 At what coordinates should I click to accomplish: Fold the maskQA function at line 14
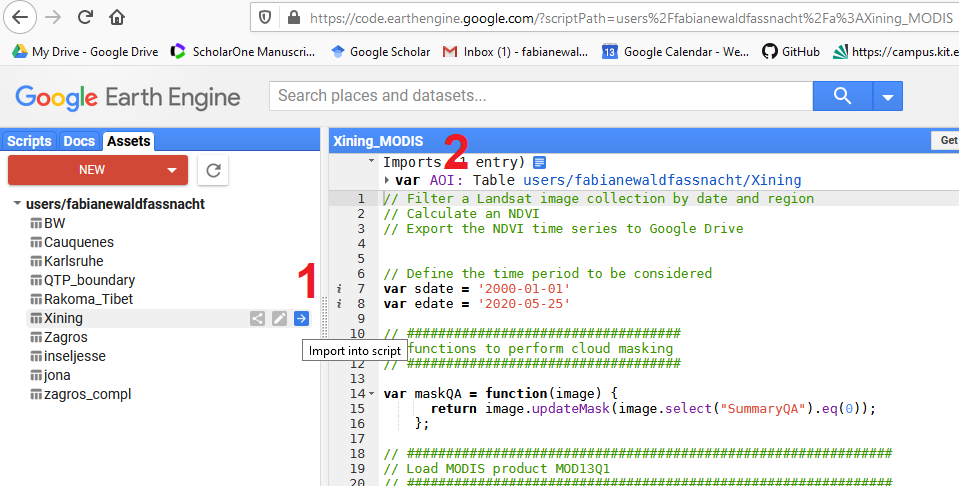point(371,394)
